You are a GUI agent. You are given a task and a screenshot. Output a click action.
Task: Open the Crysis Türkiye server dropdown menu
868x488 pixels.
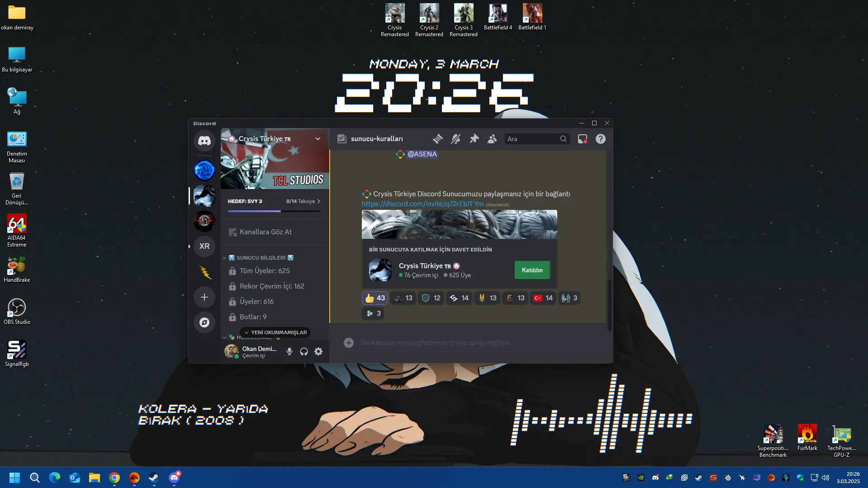click(318, 139)
